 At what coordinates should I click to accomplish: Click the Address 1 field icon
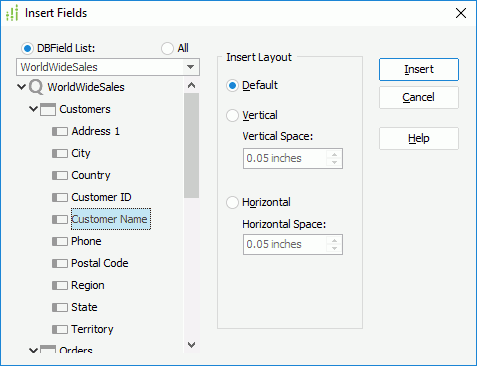pos(60,131)
